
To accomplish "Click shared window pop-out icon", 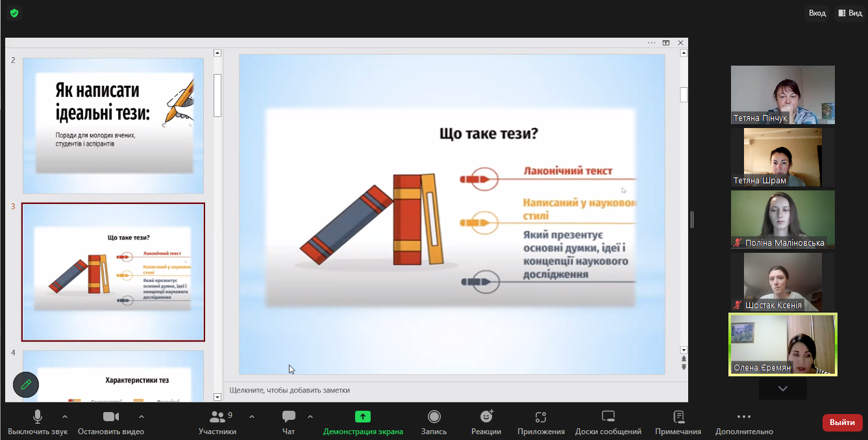I will (666, 43).
